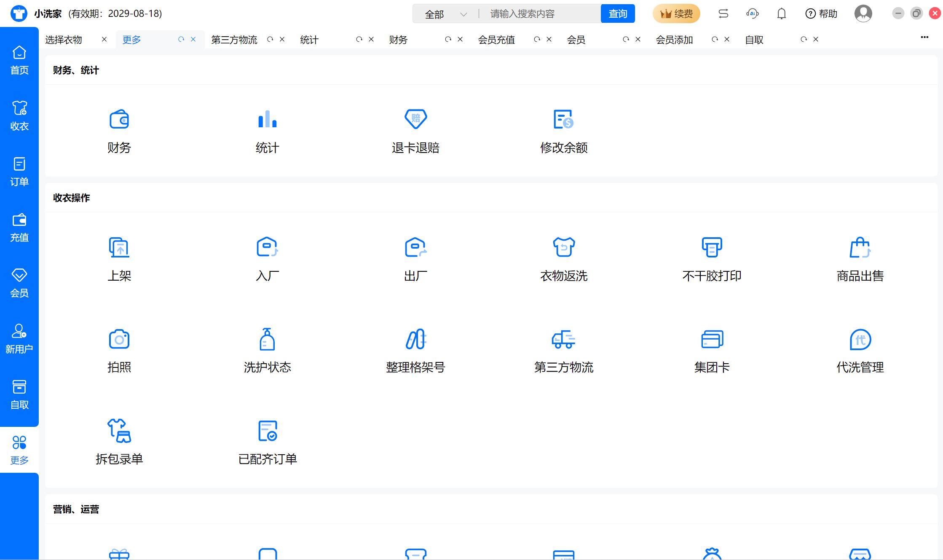Image resolution: width=943 pixels, height=560 pixels.
Task: Click the 查询 search button
Action: tap(618, 14)
